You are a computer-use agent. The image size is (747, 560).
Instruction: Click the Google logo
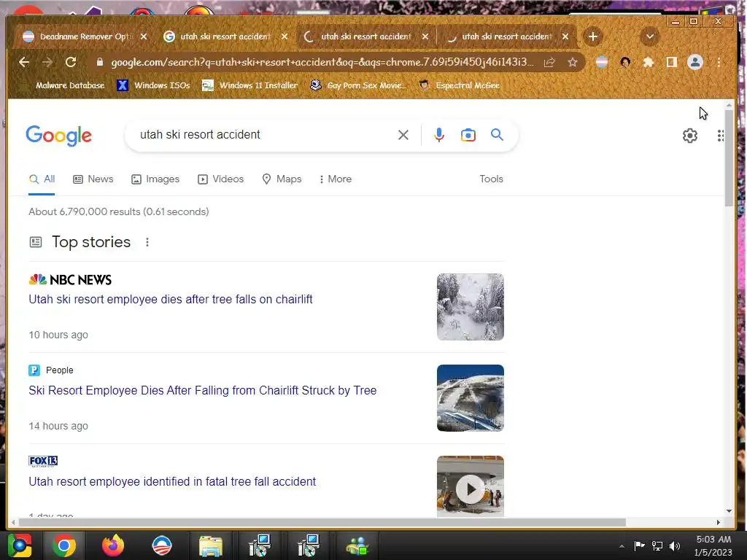[x=58, y=136]
